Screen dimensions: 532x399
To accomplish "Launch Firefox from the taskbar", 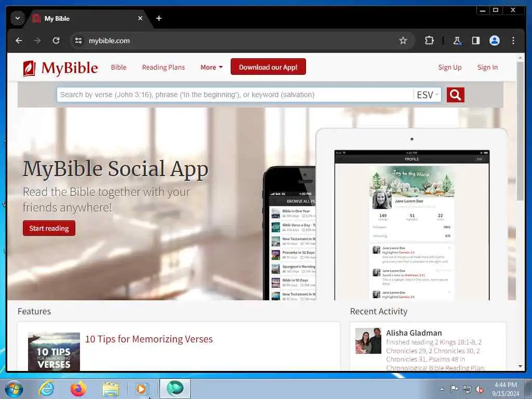I will tap(78, 389).
